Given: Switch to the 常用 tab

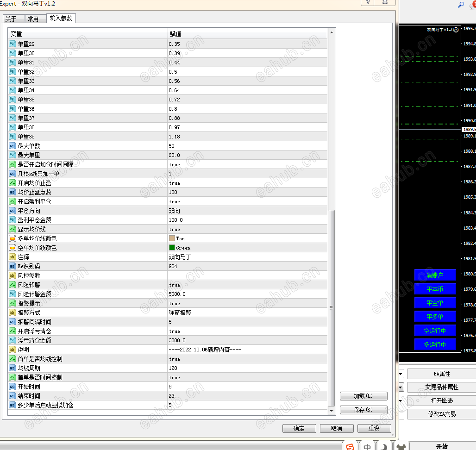Looking at the screenshot, I should [33, 19].
